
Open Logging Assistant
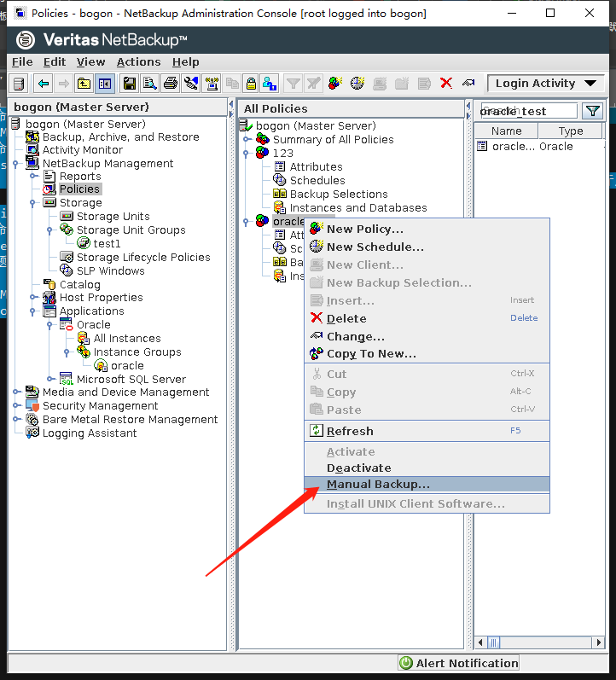pos(90,433)
